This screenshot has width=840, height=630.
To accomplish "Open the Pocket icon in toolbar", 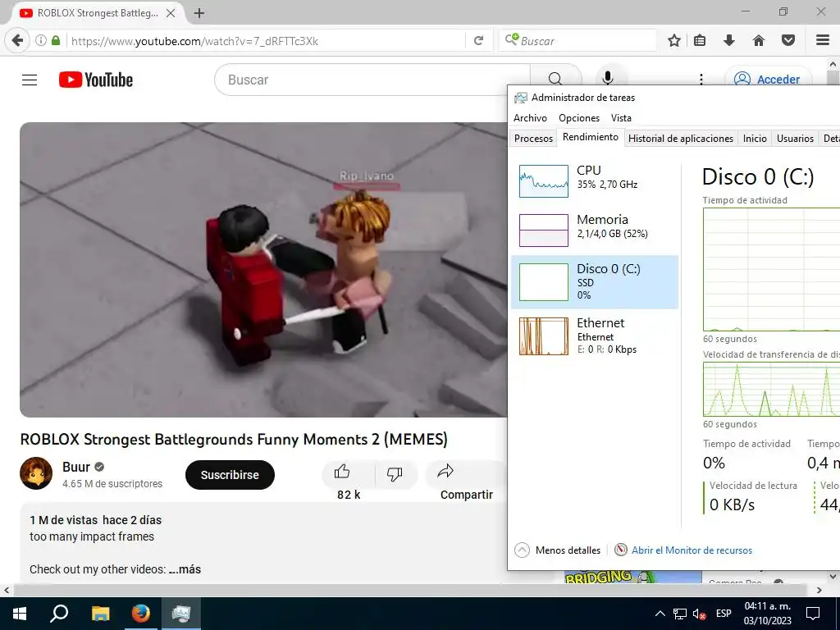I will point(788,40).
